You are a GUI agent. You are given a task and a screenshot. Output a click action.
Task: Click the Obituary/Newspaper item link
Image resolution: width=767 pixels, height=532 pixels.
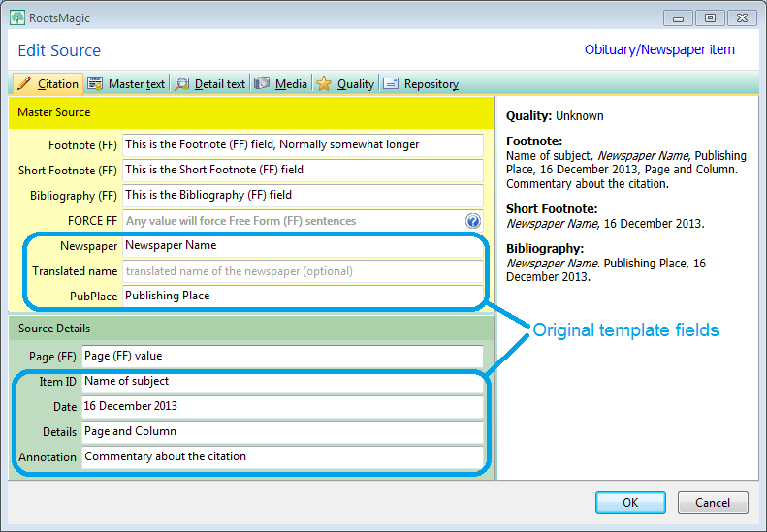click(659, 49)
